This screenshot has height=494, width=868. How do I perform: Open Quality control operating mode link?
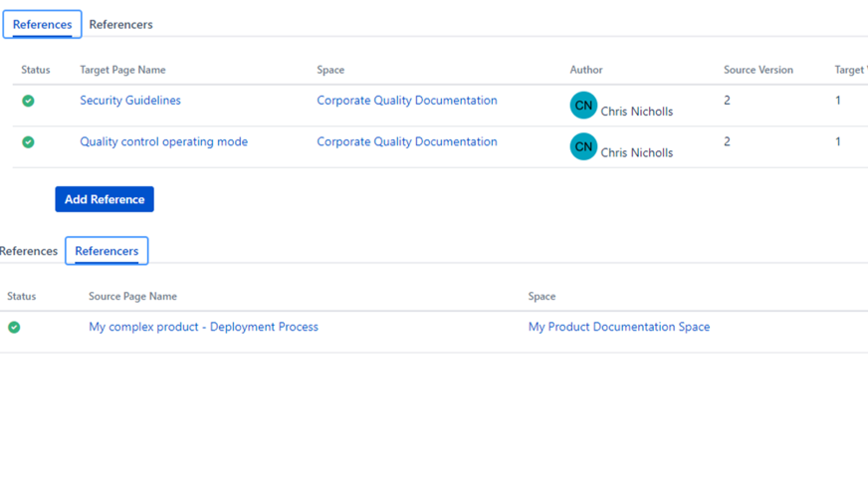[163, 141]
